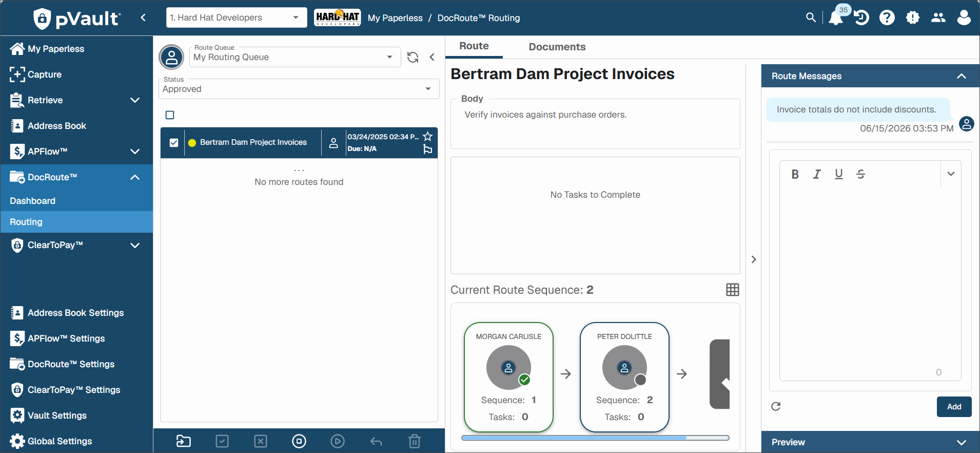
Task: Click the route queue user avatar
Action: [x=171, y=57]
